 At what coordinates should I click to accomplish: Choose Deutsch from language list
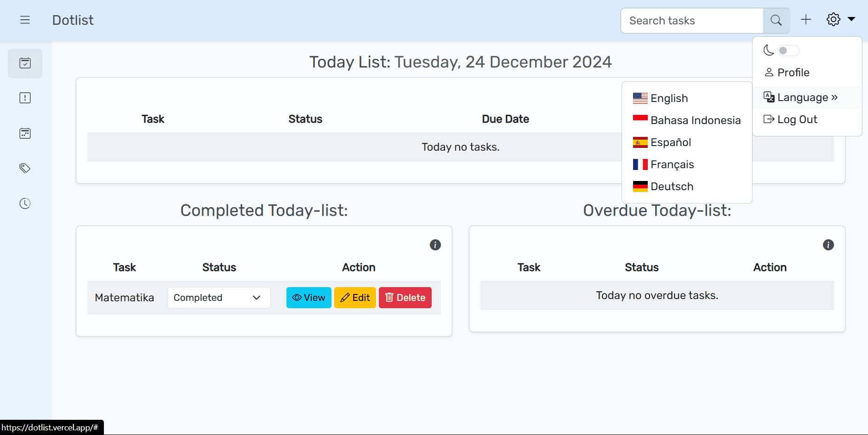(x=672, y=186)
